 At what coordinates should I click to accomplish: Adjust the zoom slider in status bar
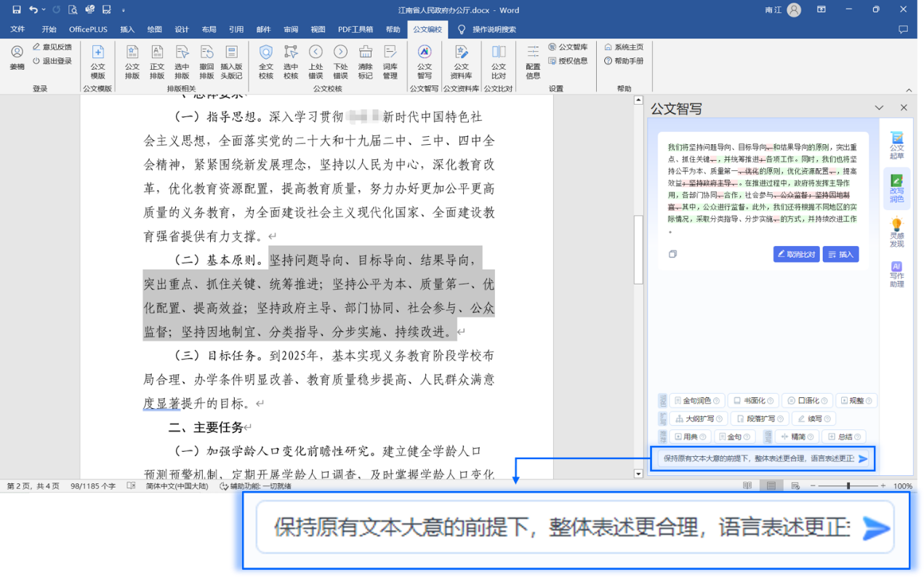(848, 486)
